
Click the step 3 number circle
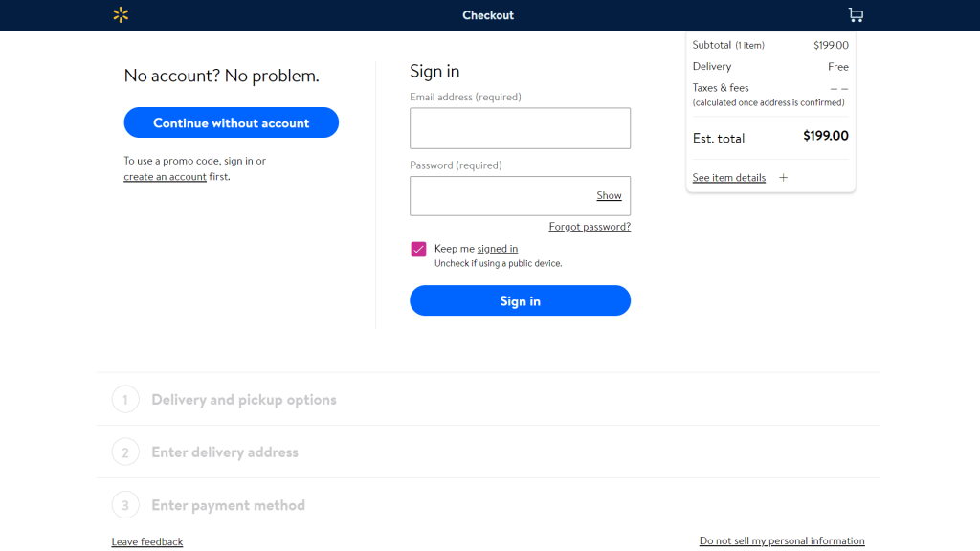125,505
